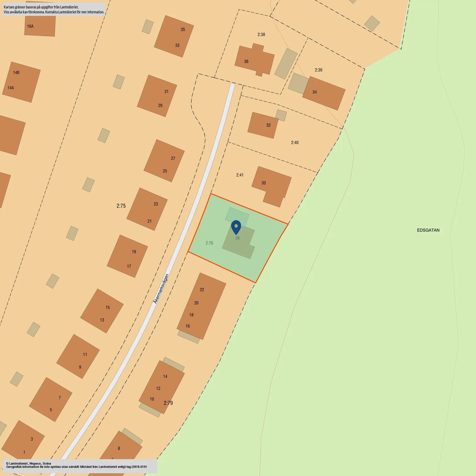476x476 pixels.
Task: Click house number 20 label
Action: click(x=196, y=303)
